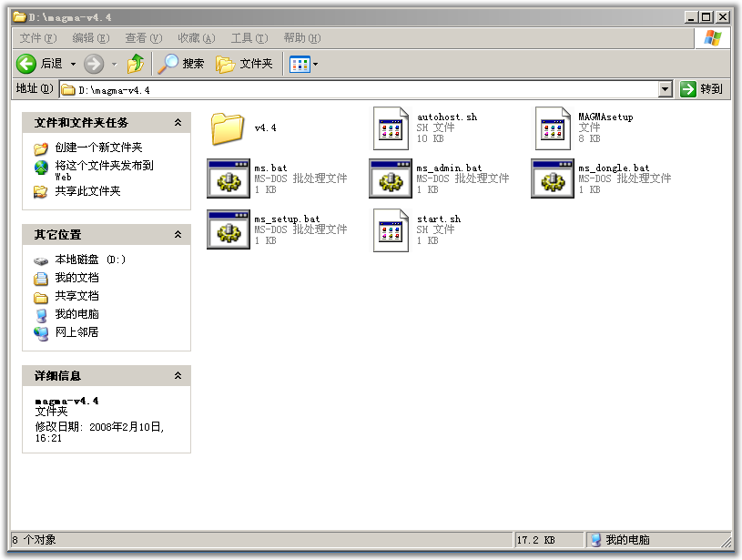Open the Favorites (收藏) menu

[x=197, y=38]
